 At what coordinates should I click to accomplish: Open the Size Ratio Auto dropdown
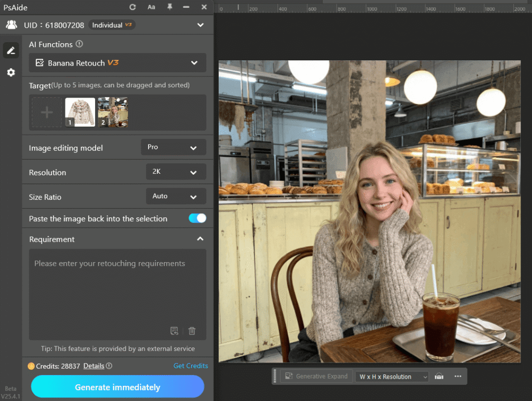(176, 196)
